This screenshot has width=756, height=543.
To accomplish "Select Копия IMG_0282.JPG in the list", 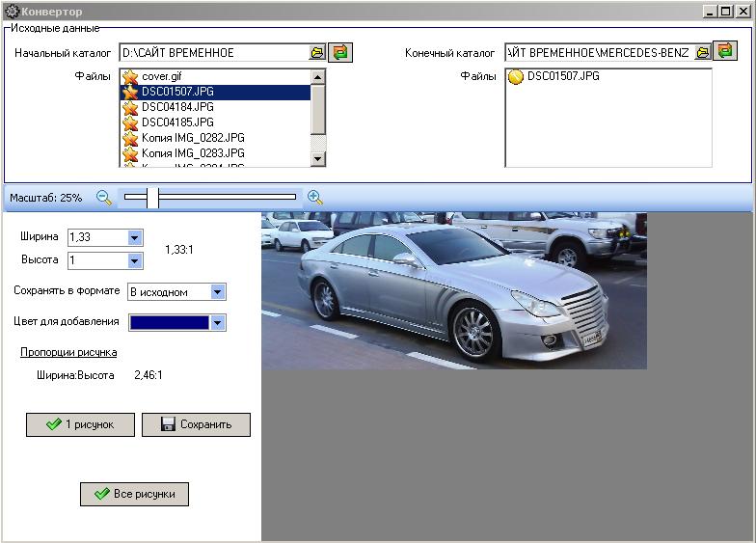I will click(x=215, y=138).
